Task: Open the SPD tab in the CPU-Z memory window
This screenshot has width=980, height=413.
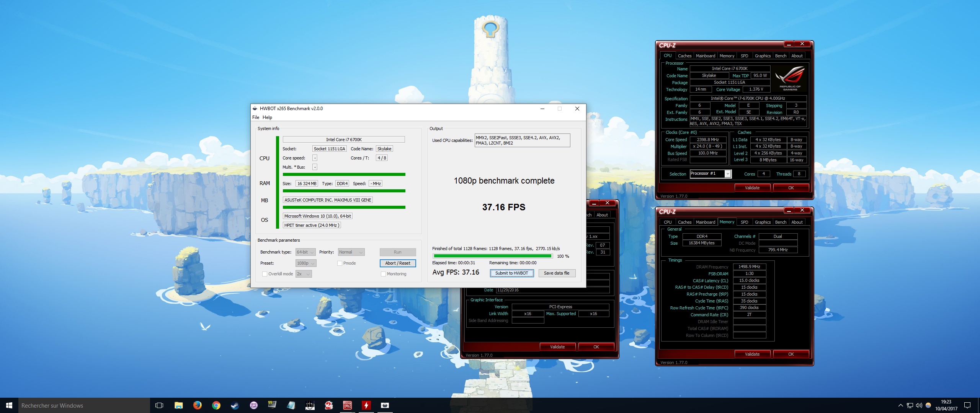Action: (x=744, y=222)
